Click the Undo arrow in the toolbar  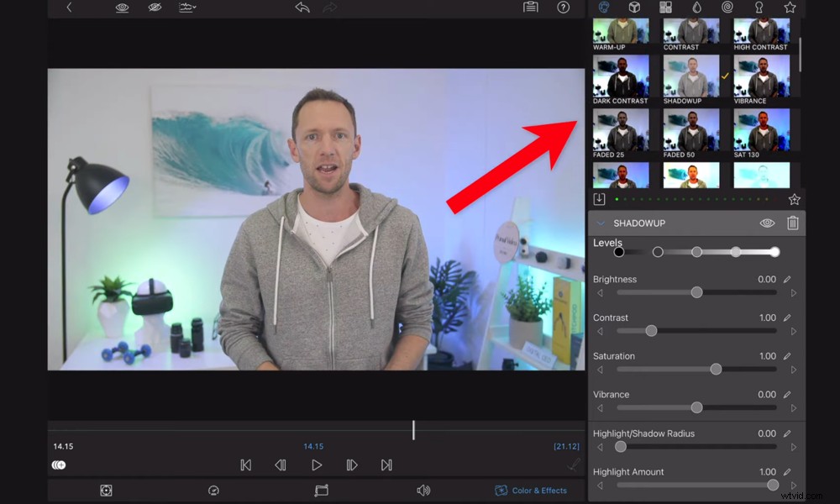tap(302, 6)
